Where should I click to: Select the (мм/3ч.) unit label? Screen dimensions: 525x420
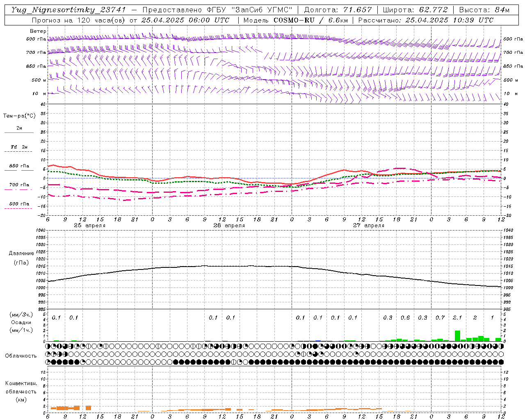21,315
